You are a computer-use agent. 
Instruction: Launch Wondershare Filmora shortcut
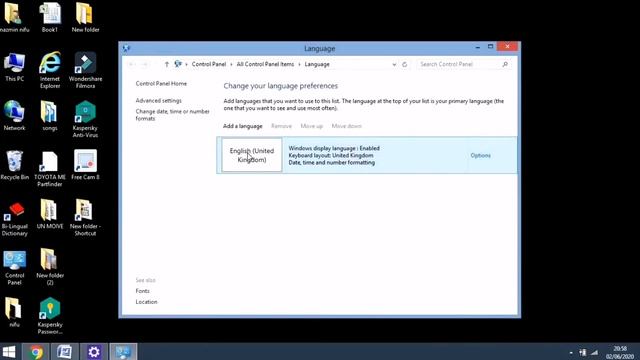click(85, 70)
